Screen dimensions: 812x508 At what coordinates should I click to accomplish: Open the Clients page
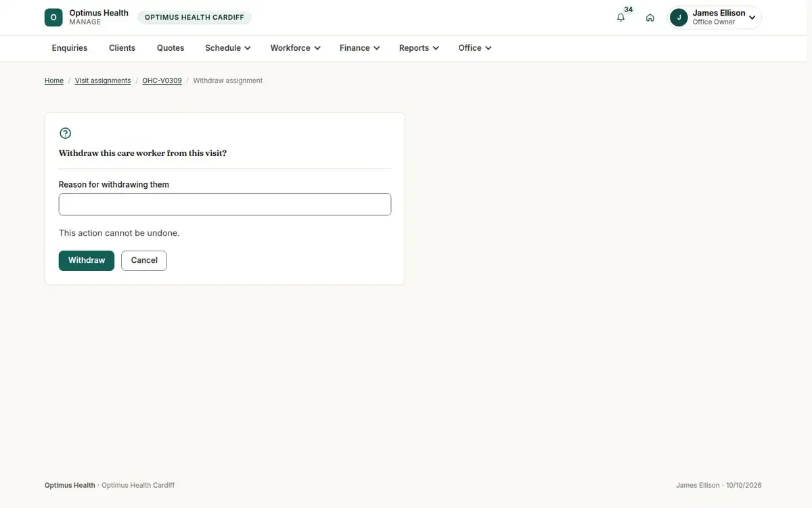[x=122, y=48]
